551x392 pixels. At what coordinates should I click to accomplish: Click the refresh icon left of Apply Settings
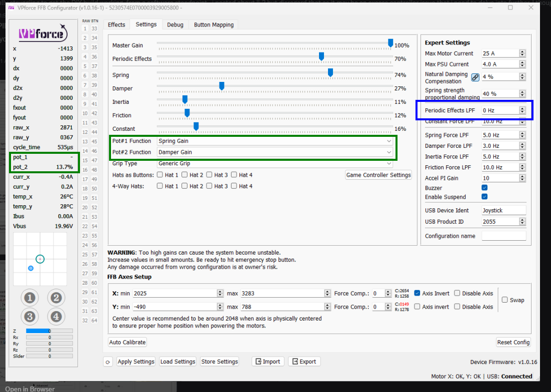click(x=108, y=362)
